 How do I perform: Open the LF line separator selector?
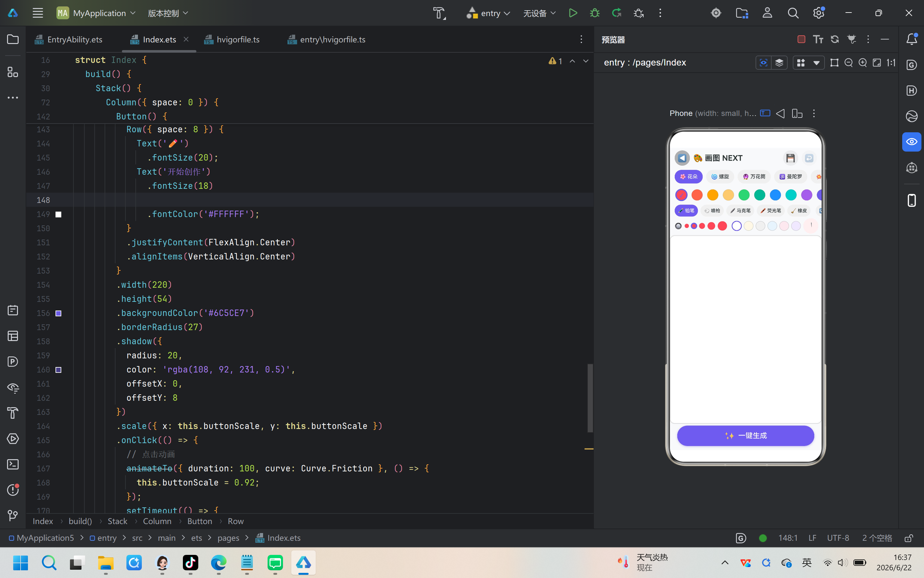[812, 538]
